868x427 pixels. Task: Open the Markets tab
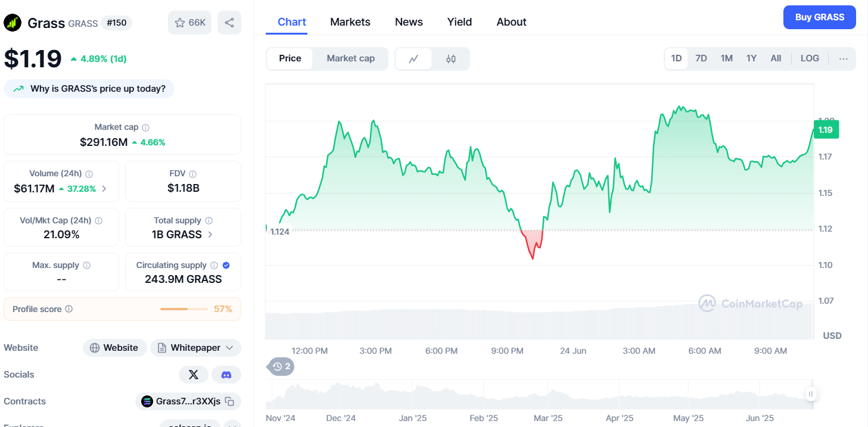click(350, 22)
